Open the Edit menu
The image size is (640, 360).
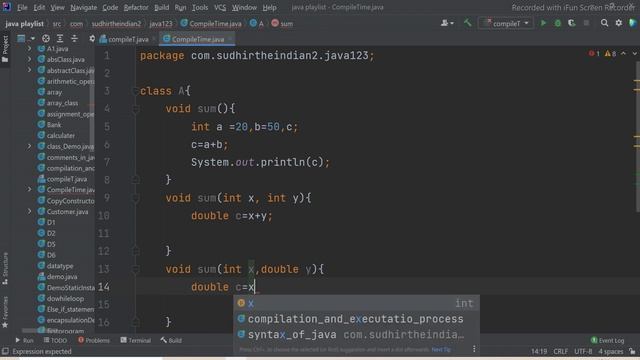(x=39, y=7)
